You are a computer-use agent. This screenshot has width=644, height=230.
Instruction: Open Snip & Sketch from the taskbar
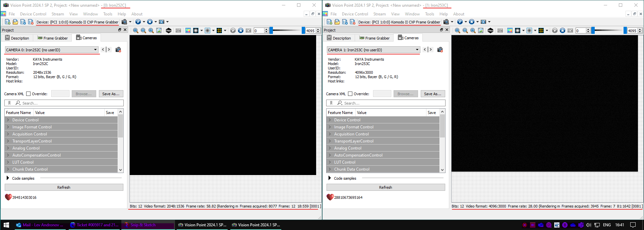tap(148, 225)
